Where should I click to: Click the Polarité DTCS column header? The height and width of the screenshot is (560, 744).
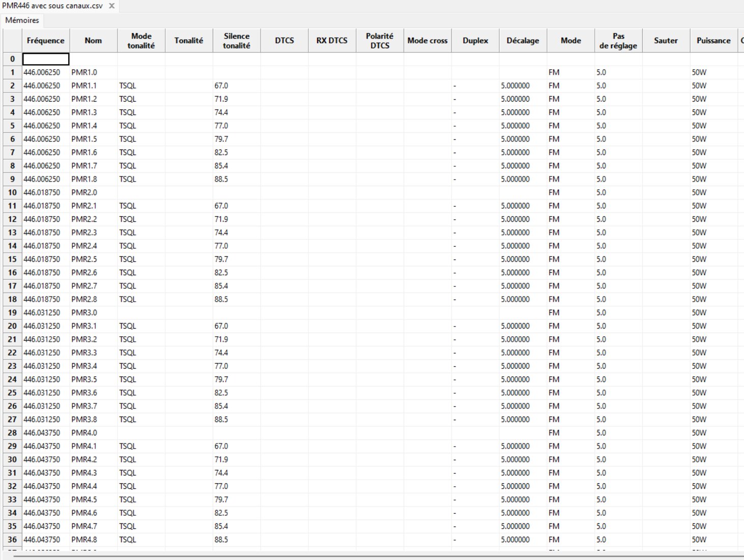[380, 41]
